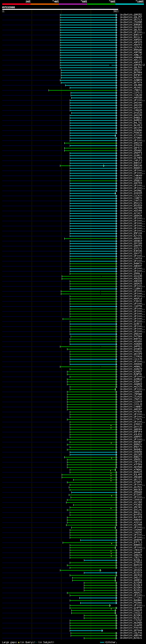Open hit UniRef100_A5ATP3
Image resolution: width=146 pixels, height=644 pixels.
(x=131, y=45)
